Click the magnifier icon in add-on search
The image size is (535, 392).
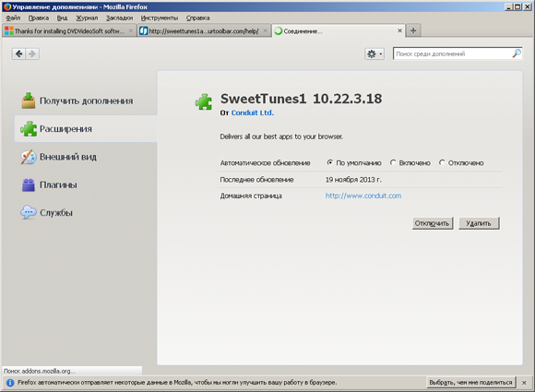(517, 53)
